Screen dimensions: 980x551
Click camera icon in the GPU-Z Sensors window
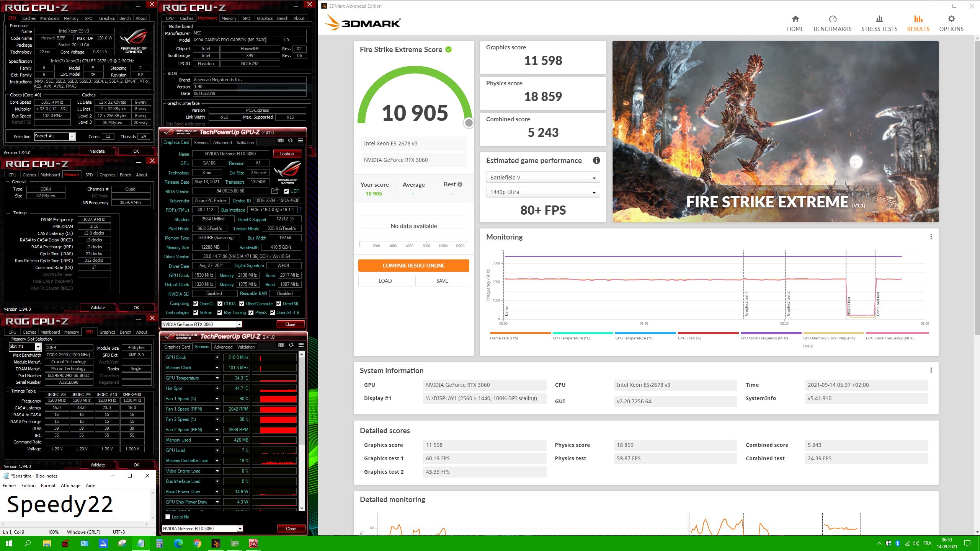pyautogui.click(x=281, y=345)
